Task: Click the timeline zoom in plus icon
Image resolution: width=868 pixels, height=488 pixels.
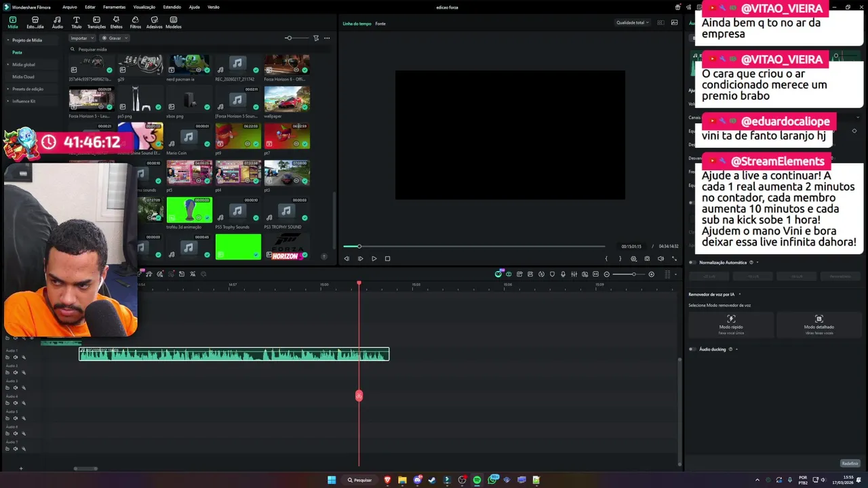Action: point(652,274)
